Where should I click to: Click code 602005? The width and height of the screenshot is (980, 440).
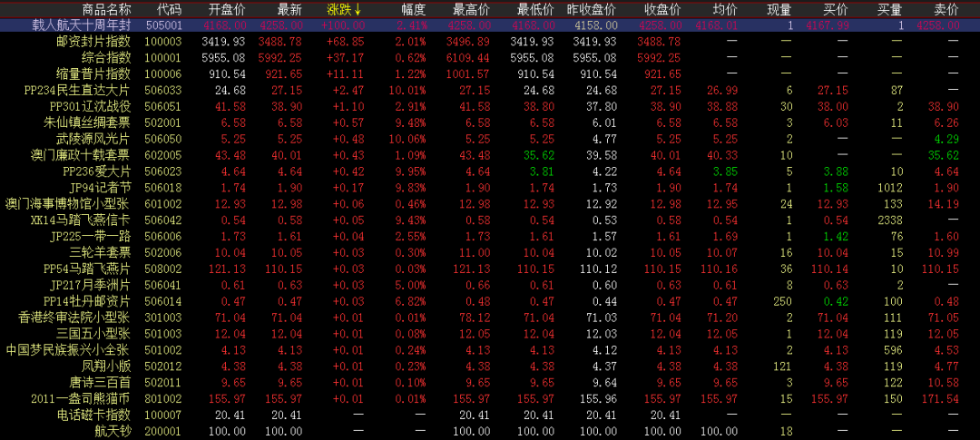pos(163,155)
